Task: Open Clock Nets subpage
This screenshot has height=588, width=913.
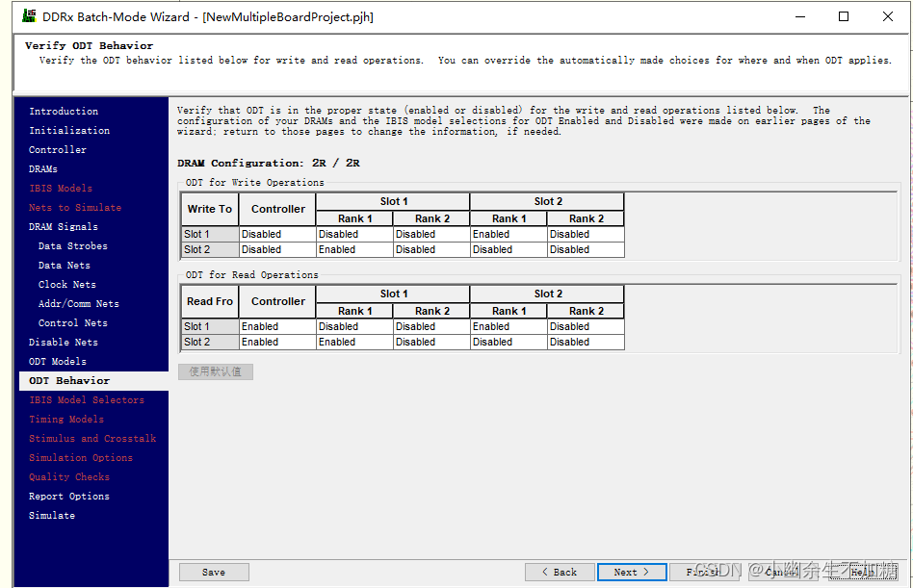Action: click(x=67, y=284)
